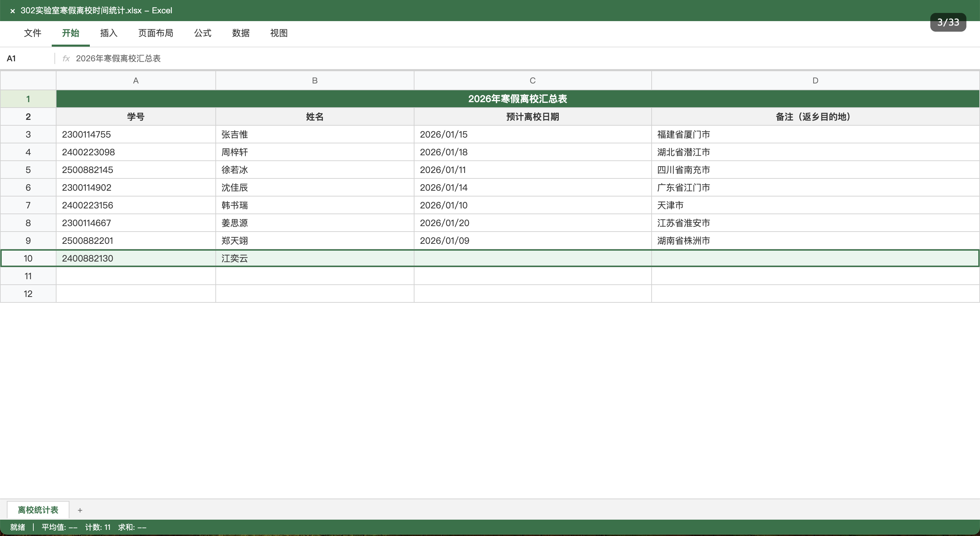Click empty date cell for 江奕云

(532, 258)
